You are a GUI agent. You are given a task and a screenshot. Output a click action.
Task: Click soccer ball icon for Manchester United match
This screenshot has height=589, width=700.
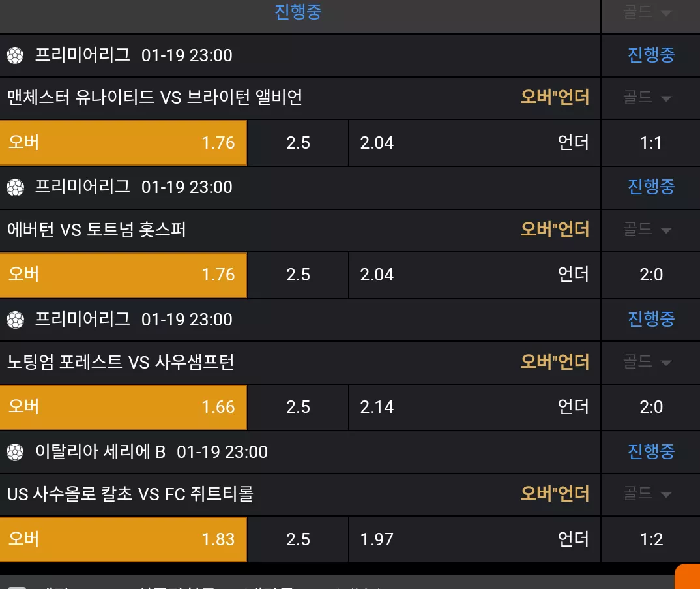(15, 55)
